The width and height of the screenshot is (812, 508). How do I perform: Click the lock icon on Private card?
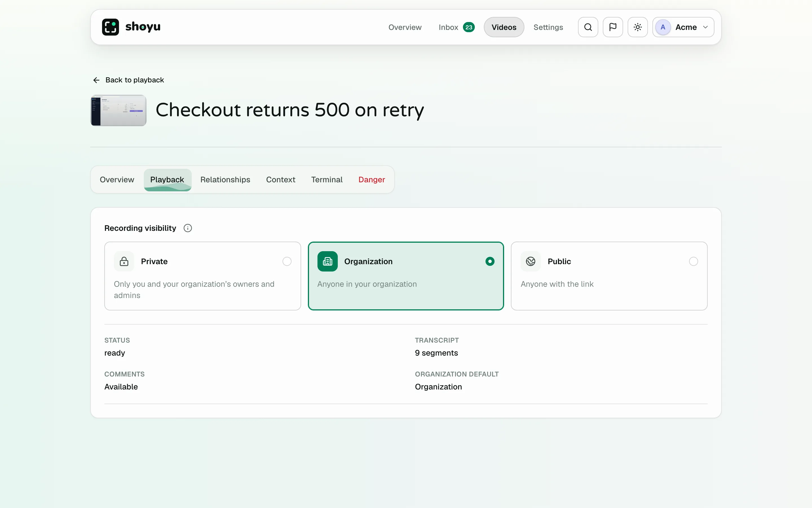point(124,261)
